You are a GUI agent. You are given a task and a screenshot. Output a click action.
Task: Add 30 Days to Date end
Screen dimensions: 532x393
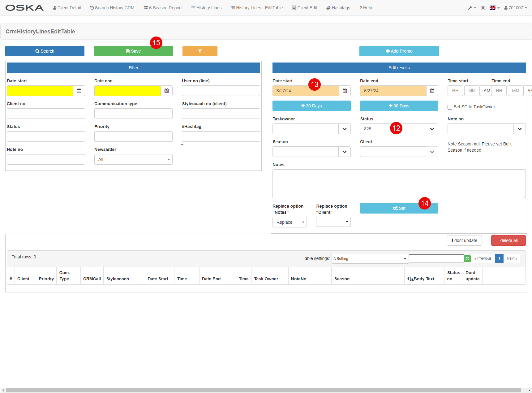coord(399,106)
